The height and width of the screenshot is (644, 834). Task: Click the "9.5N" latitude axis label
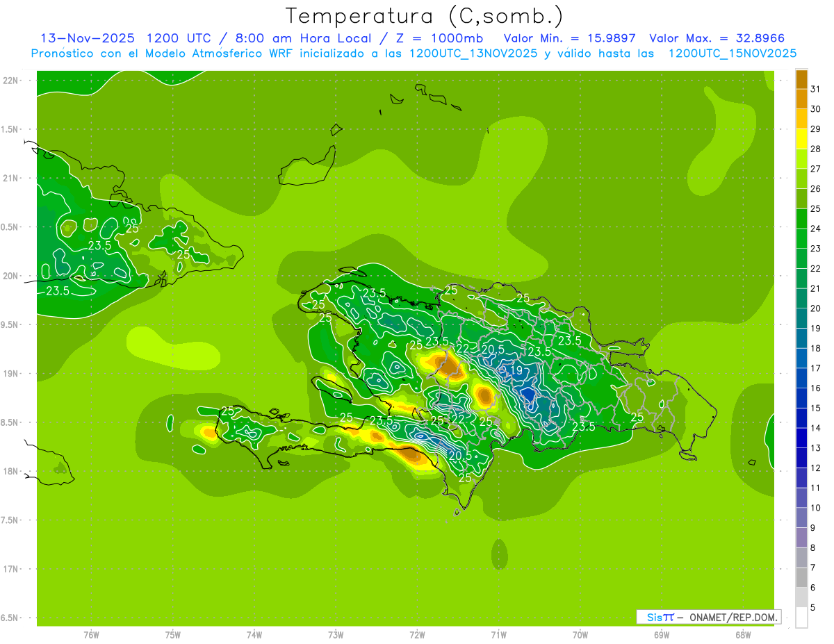[x=10, y=324]
